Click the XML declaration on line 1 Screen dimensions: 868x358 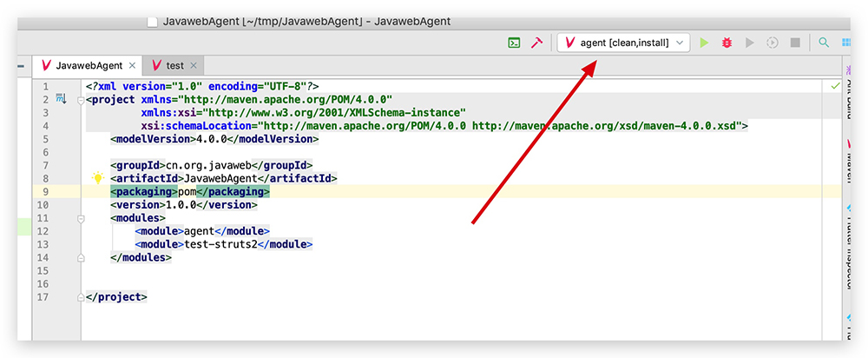click(202, 86)
